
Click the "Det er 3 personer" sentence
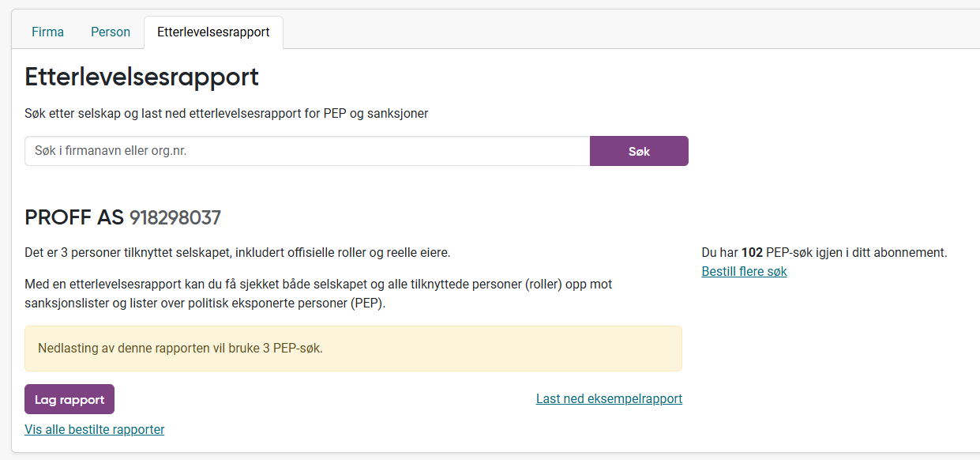pyautogui.click(x=237, y=253)
